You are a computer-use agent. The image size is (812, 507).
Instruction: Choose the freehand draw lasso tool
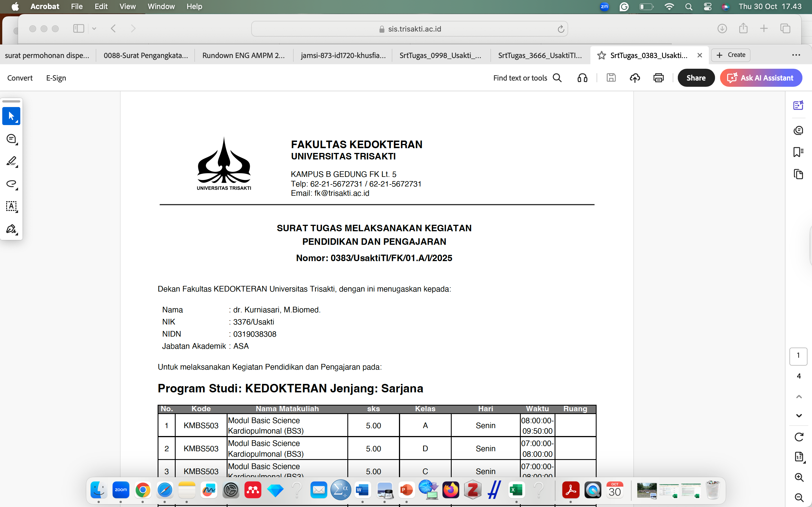[11, 184]
